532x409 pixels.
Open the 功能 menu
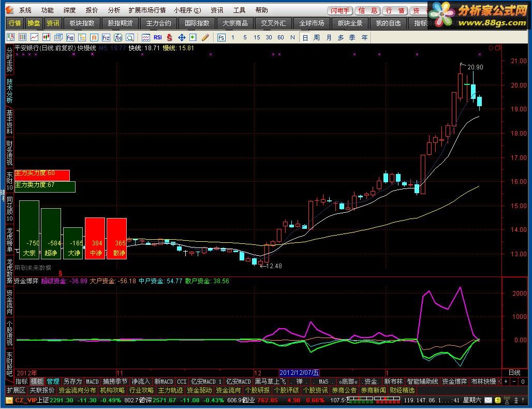click(47, 10)
